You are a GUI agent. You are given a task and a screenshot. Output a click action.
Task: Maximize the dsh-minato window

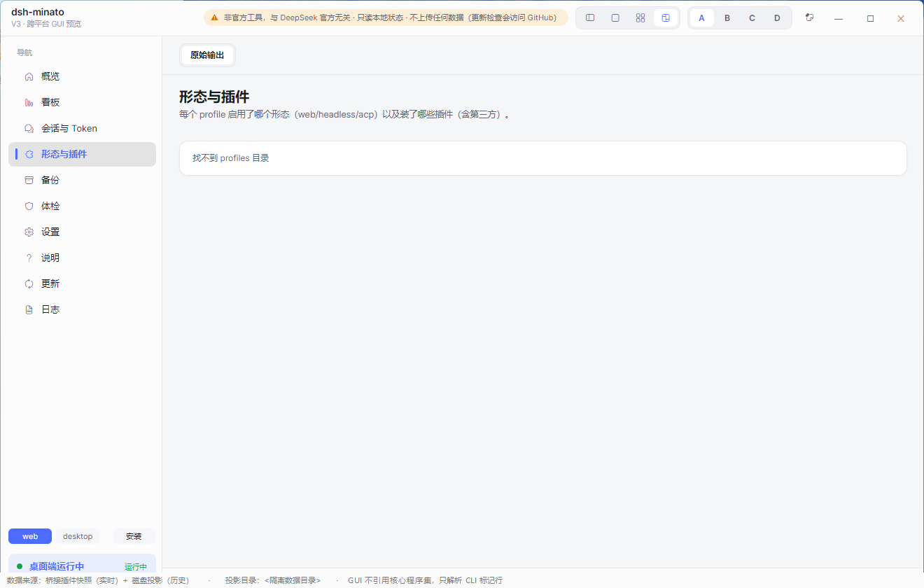(870, 18)
